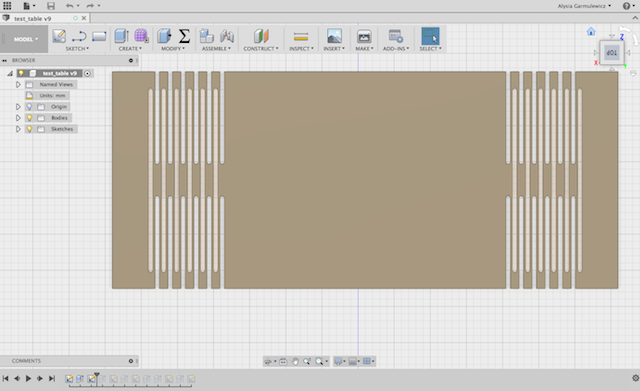Click the Create Sketch icon
Image resolution: width=640 pixels, height=391 pixels.
59,36
